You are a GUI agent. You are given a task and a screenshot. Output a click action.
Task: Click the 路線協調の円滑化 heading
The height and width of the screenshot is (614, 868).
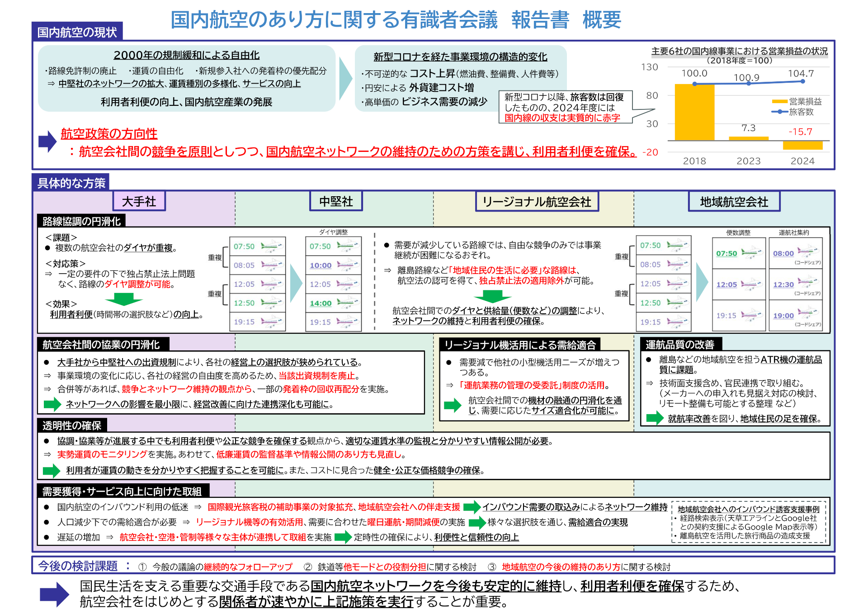[81, 221]
